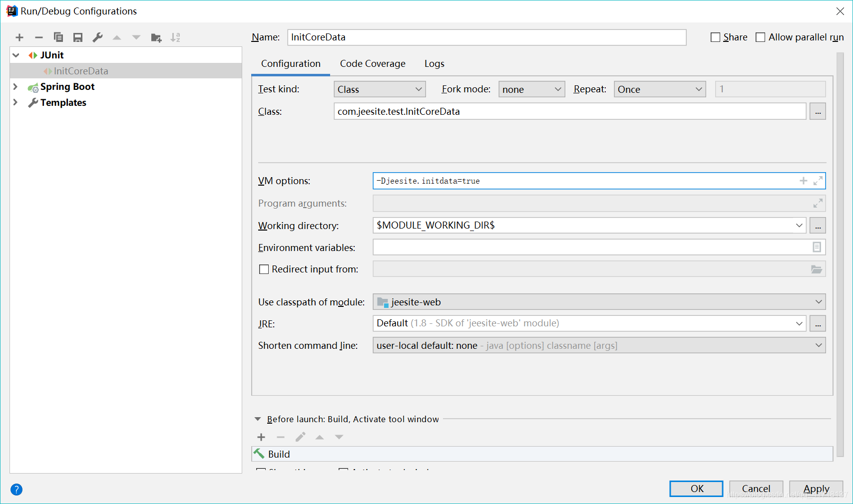Expand the Spring Boot tree node
This screenshot has width=853, height=504.
coord(15,87)
